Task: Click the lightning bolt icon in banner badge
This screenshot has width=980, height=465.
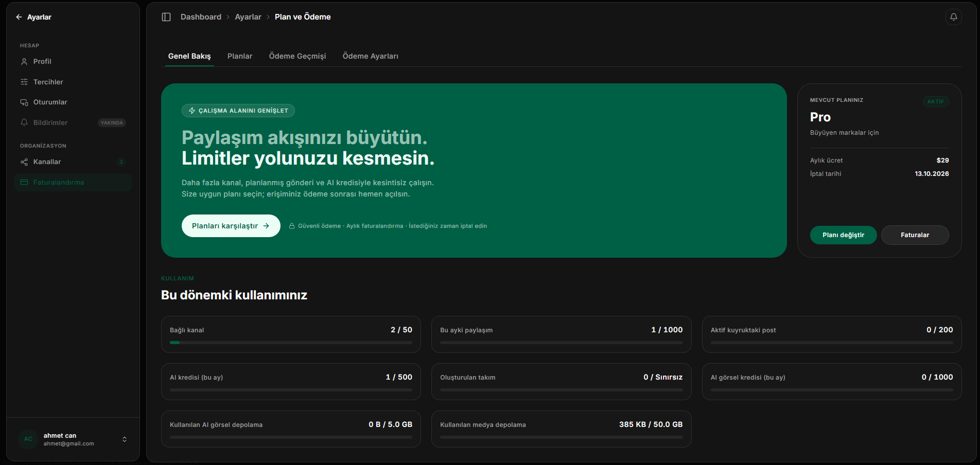Action: pyautogui.click(x=192, y=111)
